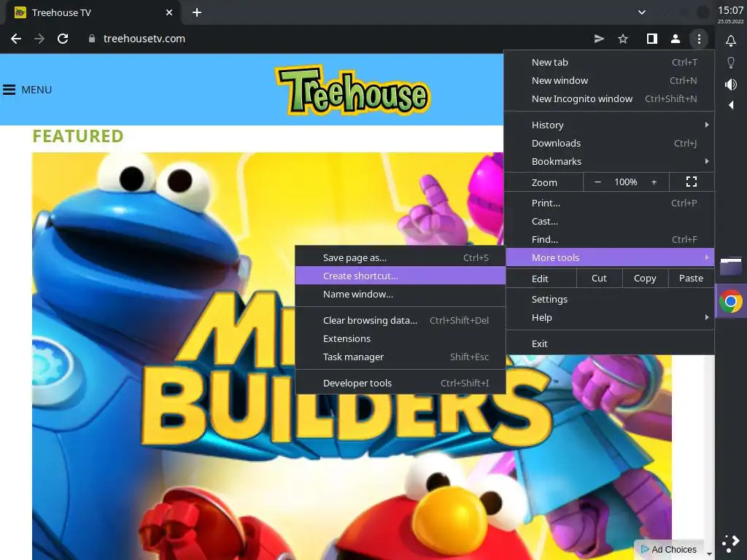Open the tab search chevron

tap(642, 12)
